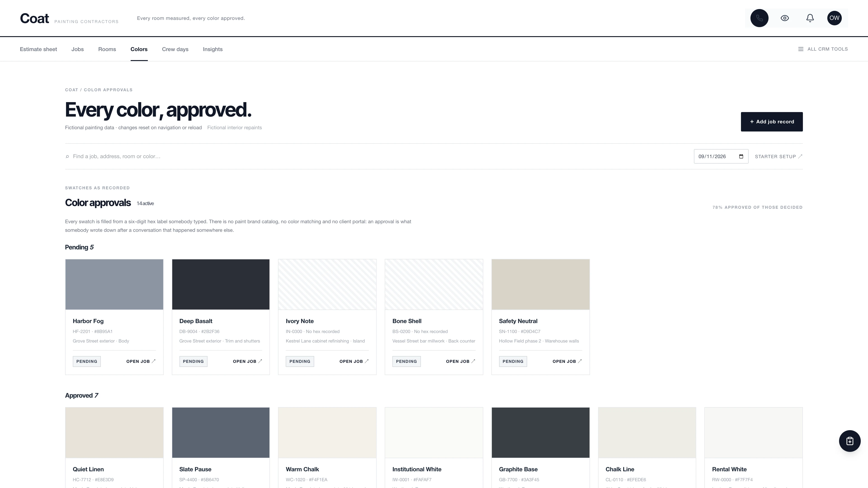Click the PENDING badge on Bone Shell
The height and width of the screenshot is (488, 868).
click(x=406, y=361)
